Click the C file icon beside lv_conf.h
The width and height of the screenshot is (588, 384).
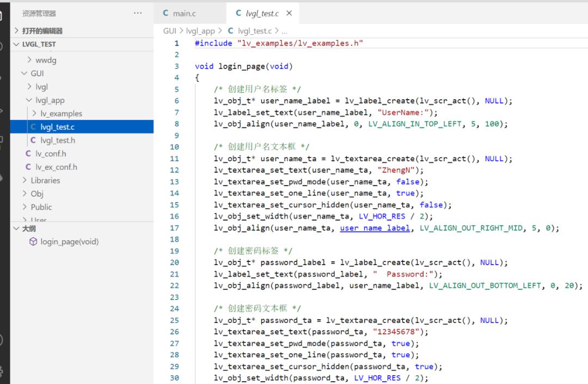[x=28, y=154]
